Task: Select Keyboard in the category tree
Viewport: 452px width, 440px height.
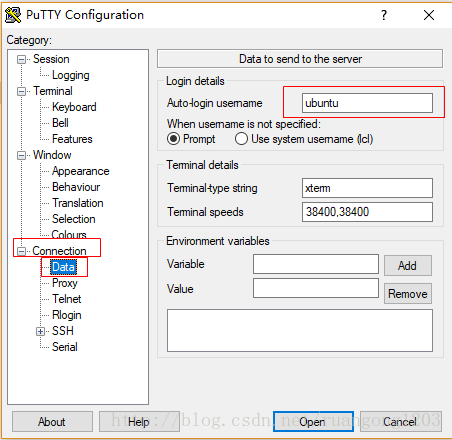Action: click(x=74, y=107)
